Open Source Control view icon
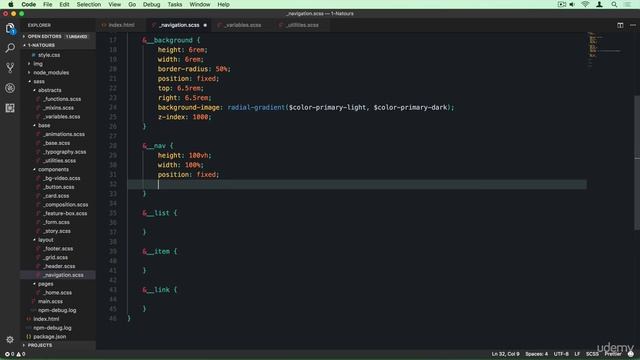 [10, 68]
